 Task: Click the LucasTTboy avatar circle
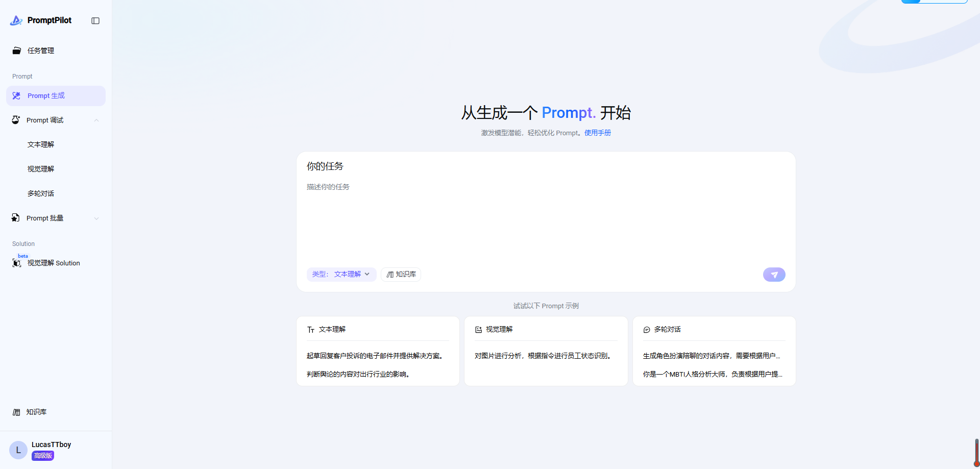pos(18,450)
